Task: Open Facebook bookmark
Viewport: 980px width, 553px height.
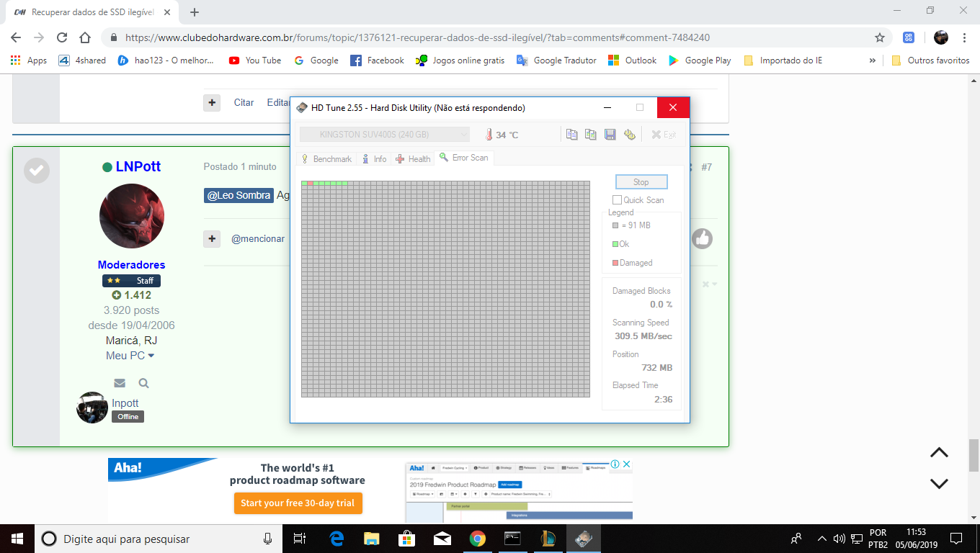Action: 377,60
